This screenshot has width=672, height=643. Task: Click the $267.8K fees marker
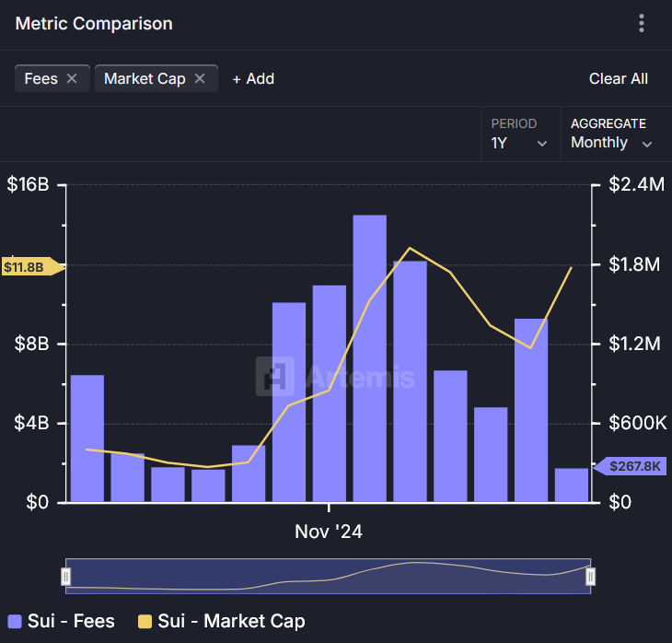tap(630, 466)
